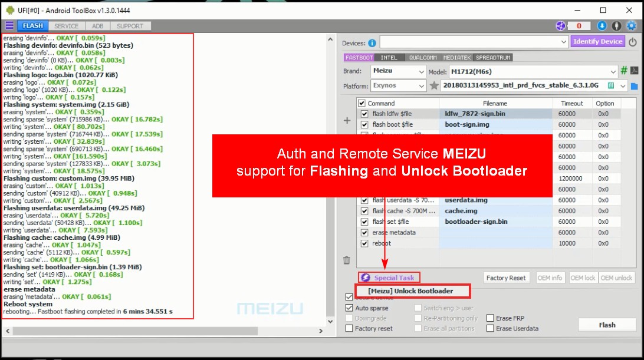The image size is (644, 360).
Task: Switch to the FLASH tab
Action: [x=33, y=26]
